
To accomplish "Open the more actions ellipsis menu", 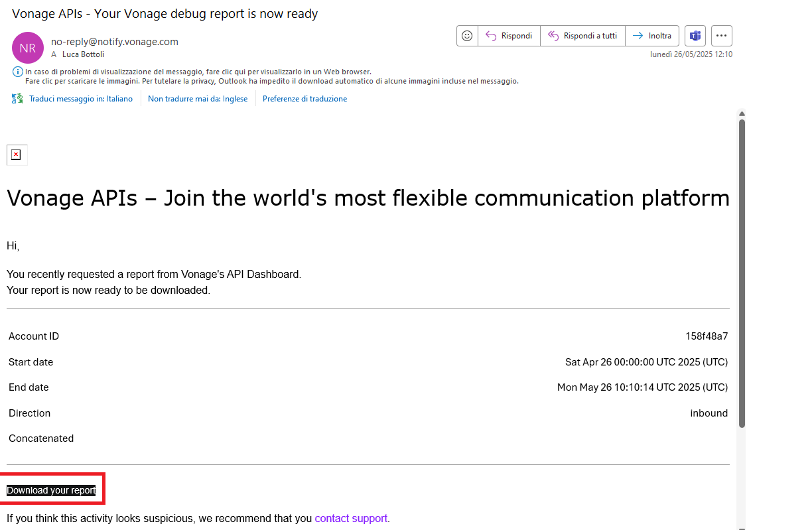I will pos(721,36).
